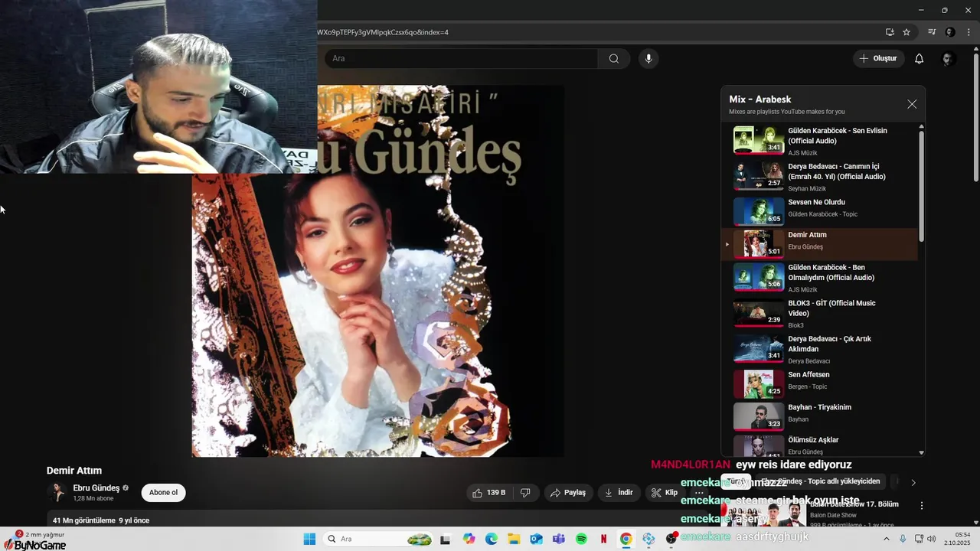Click the Klip scissors button
Image resolution: width=980 pixels, height=551 pixels.
[665, 493]
